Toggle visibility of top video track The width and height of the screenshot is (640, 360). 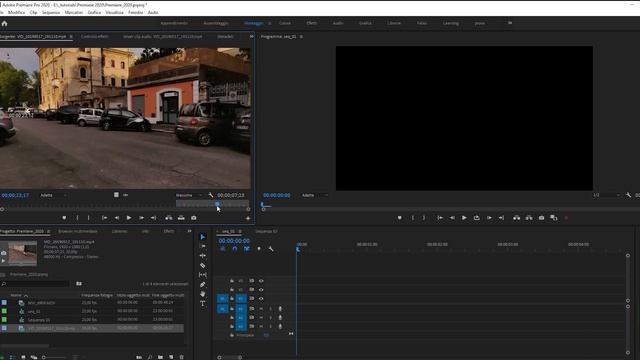[x=261, y=281]
